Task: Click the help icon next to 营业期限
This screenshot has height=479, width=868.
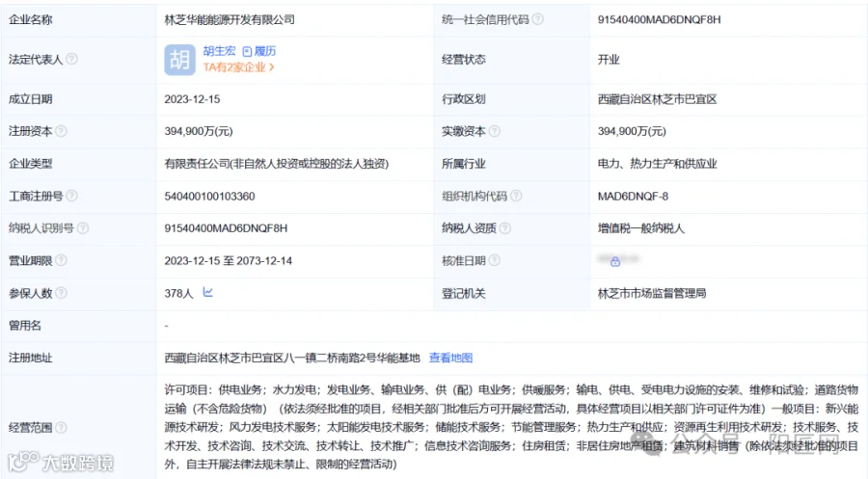Action: point(61,260)
